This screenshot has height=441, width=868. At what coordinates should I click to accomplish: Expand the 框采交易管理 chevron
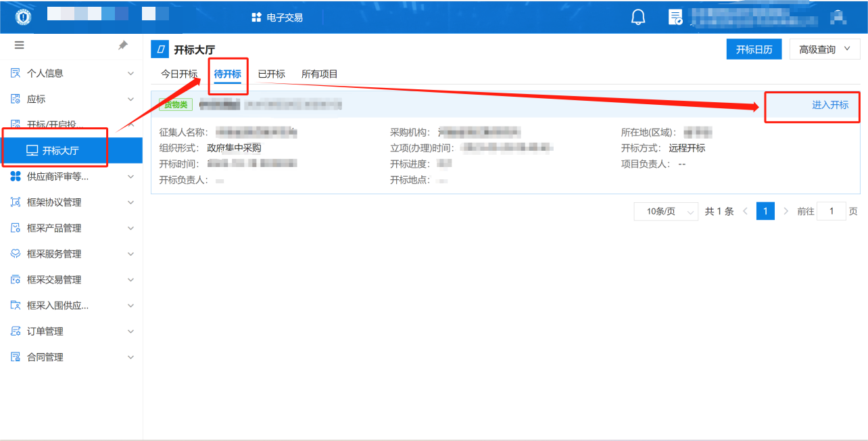130,279
